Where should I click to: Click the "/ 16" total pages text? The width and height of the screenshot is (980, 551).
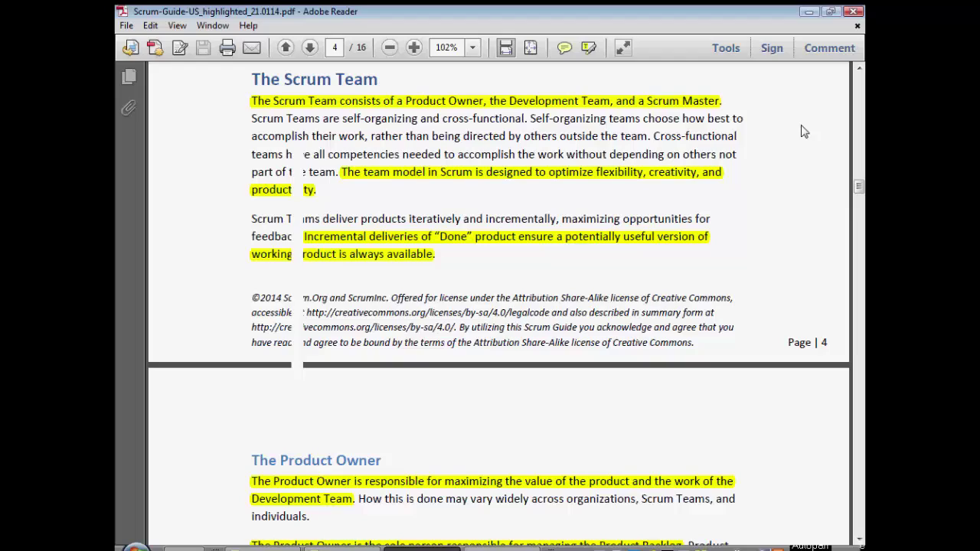coord(358,47)
